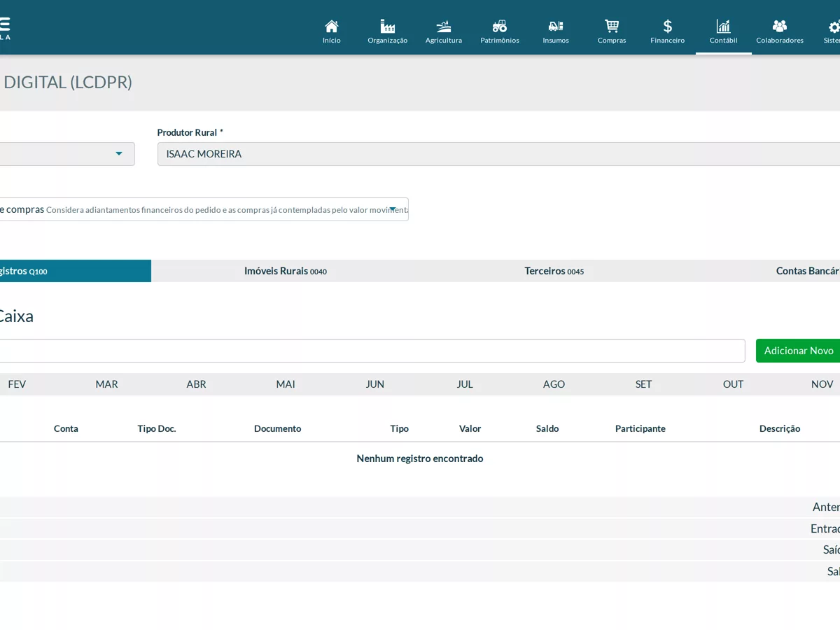The image size is (840, 630).
Task: Select the Registros Q100 tab
Action: (x=76, y=271)
